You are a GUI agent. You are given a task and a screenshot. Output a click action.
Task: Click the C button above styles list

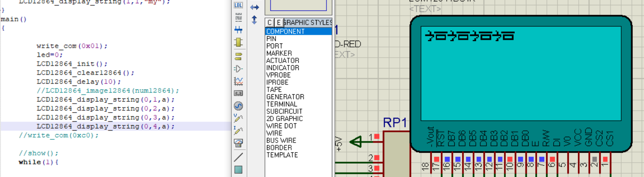[270, 22]
